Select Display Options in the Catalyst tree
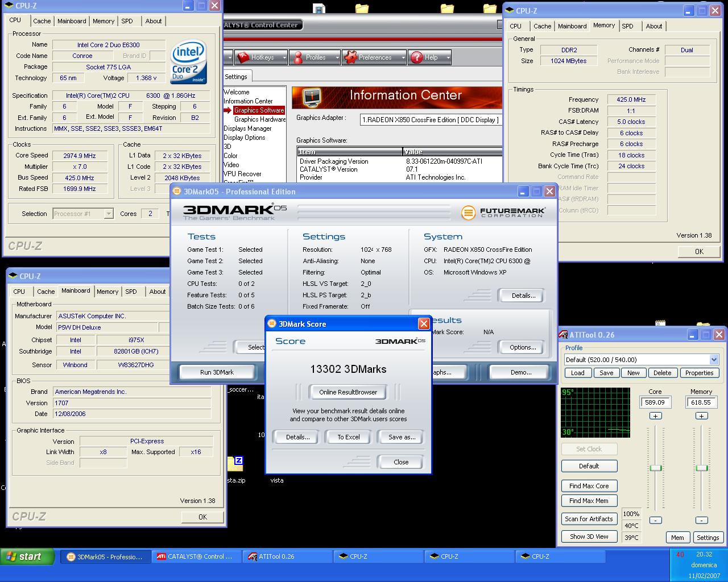This screenshot has width=728, height=582. coord(244,138)
